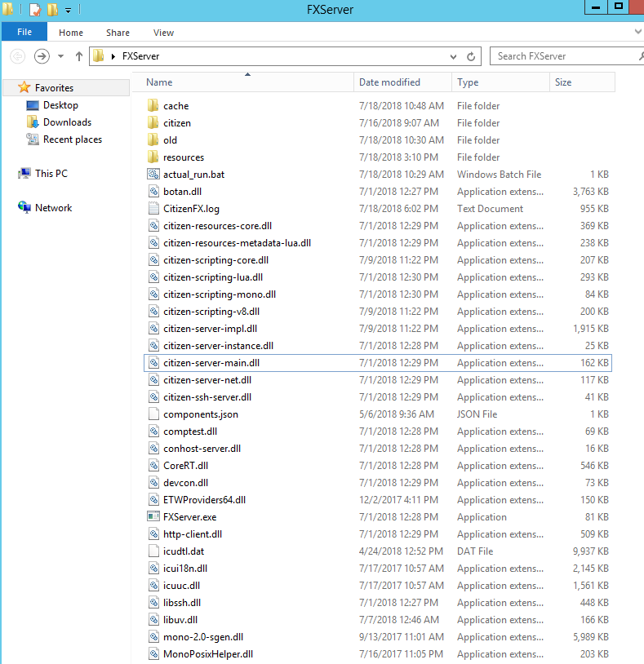Screen dimensions: 644x664
Task: Click the Forward navigation arrow
Action: coord(42,56)
